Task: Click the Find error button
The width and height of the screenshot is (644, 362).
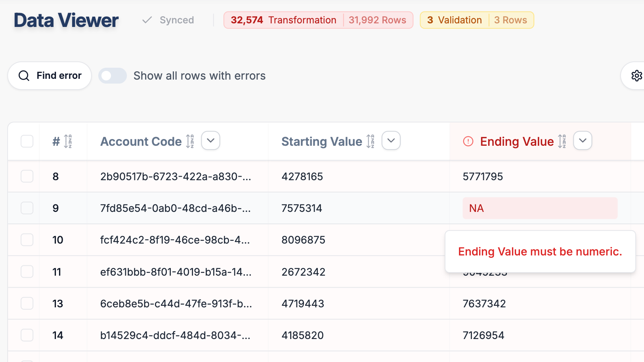Action: (x=50, y=75)
